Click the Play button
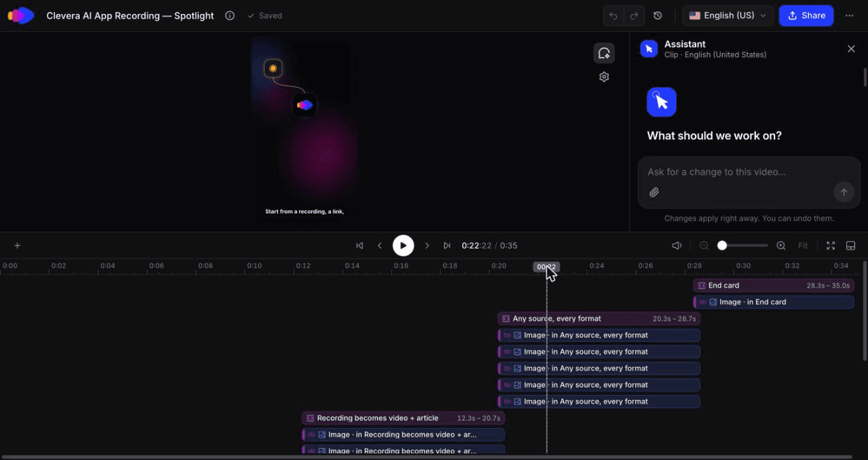This screenshot has height=460, width=868. (403, 245)
